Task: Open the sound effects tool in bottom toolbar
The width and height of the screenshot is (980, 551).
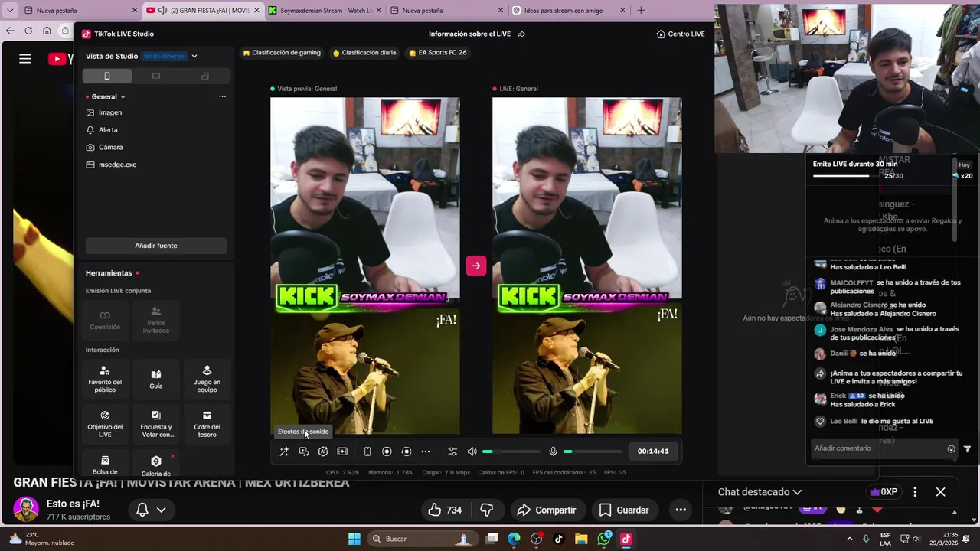Action: click(303, 452)
